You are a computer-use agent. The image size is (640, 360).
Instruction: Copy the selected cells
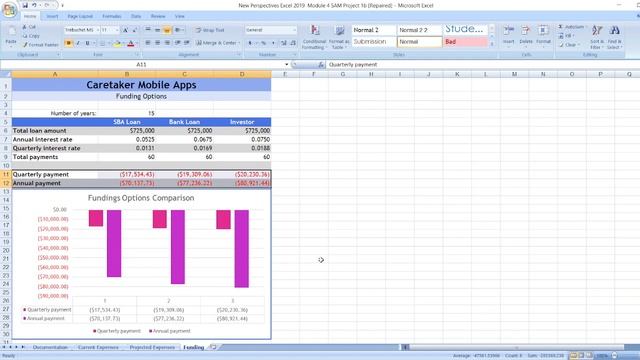[31, 36]
